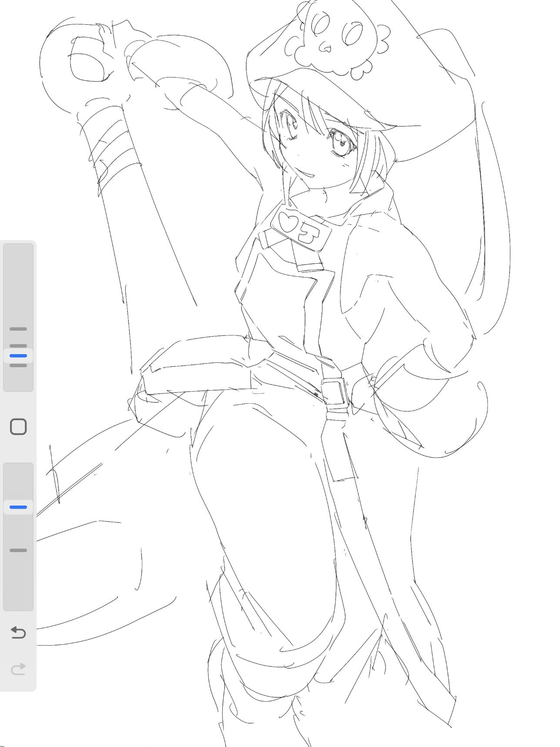The width and height of the screenshot is (560, 747).
Task: Tap the square modify button between the sliders
Action: click(18, 427)
